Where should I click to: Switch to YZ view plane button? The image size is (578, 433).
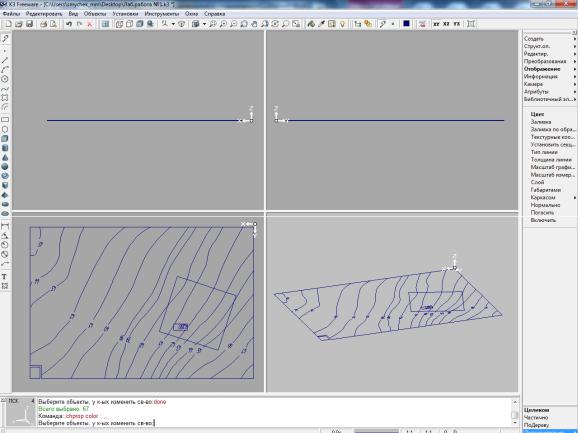pos(457,24)
